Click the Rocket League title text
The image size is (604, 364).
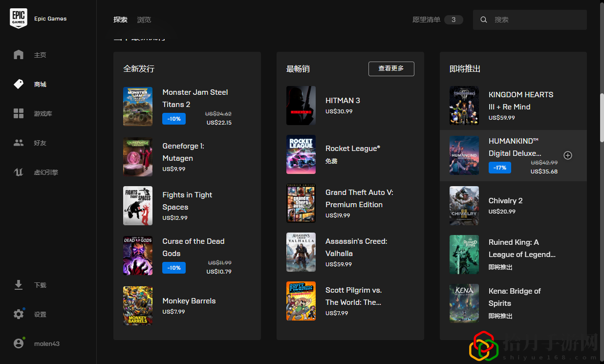point(353,149)
